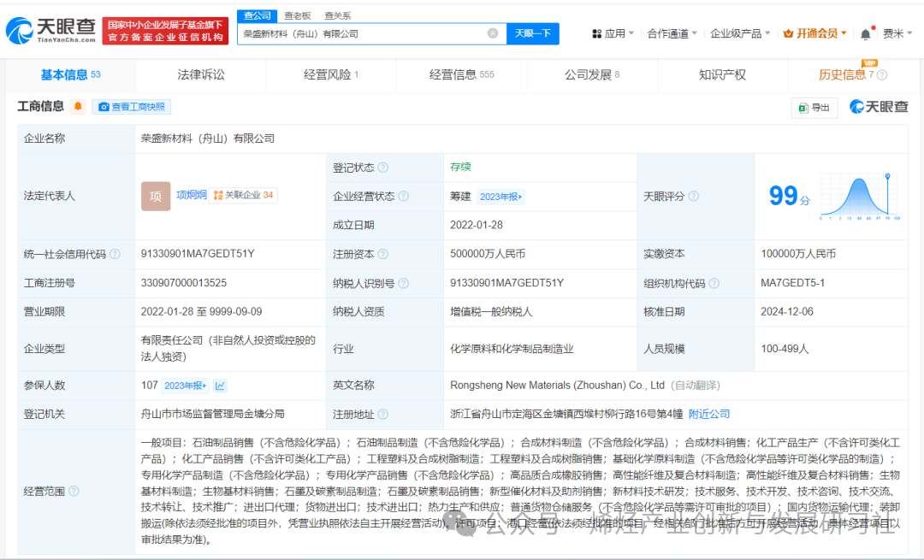Open the help icon beside 登记状态
This screenshot has height=560, width=924.
click(383, 168)
